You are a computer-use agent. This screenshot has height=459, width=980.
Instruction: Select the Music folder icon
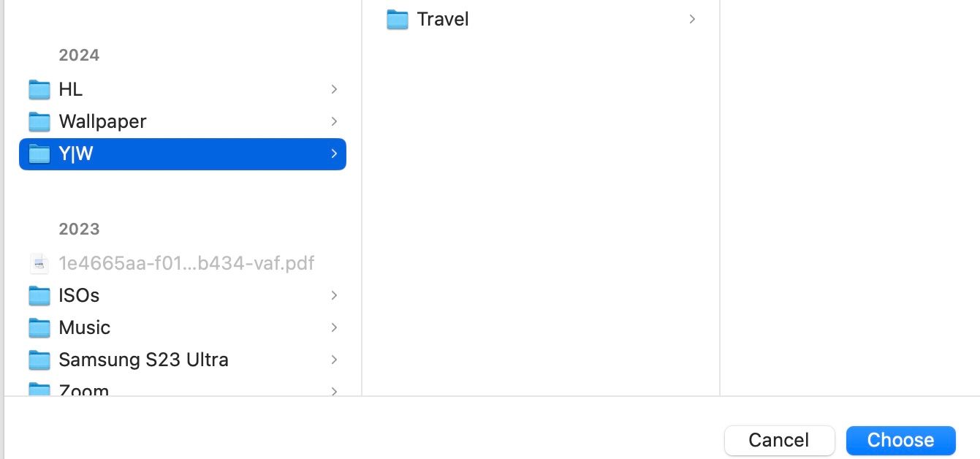point(38,327)
